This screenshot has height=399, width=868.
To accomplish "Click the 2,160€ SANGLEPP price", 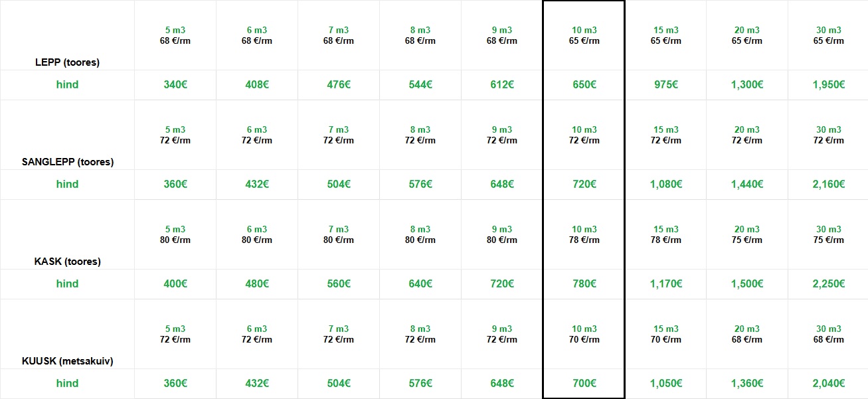I will pos(828,185).
